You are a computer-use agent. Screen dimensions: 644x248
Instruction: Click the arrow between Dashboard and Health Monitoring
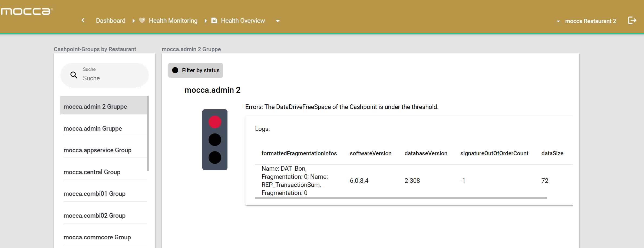[134, 21]
